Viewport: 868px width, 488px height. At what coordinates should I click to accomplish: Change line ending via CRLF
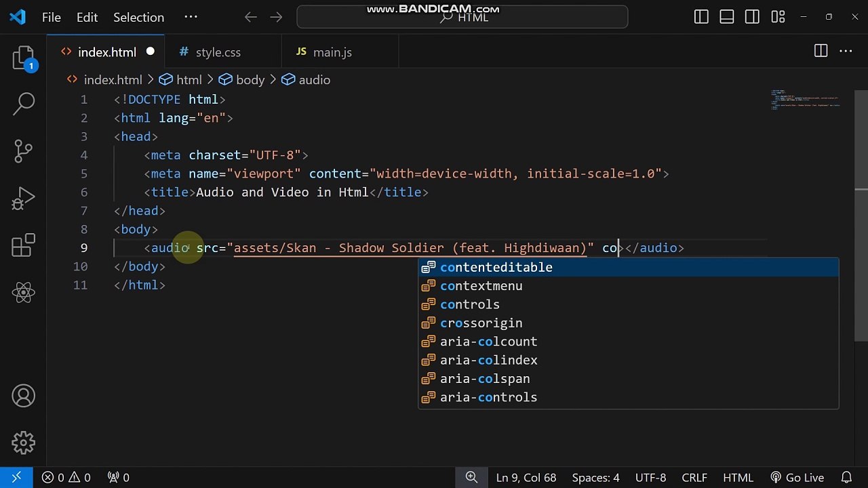click(x=694, y=477)
